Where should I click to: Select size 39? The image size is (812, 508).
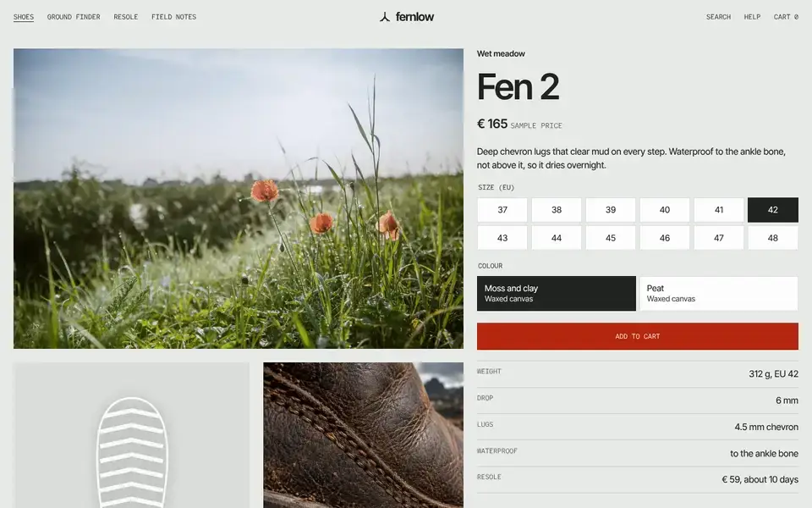click(611, 210)
